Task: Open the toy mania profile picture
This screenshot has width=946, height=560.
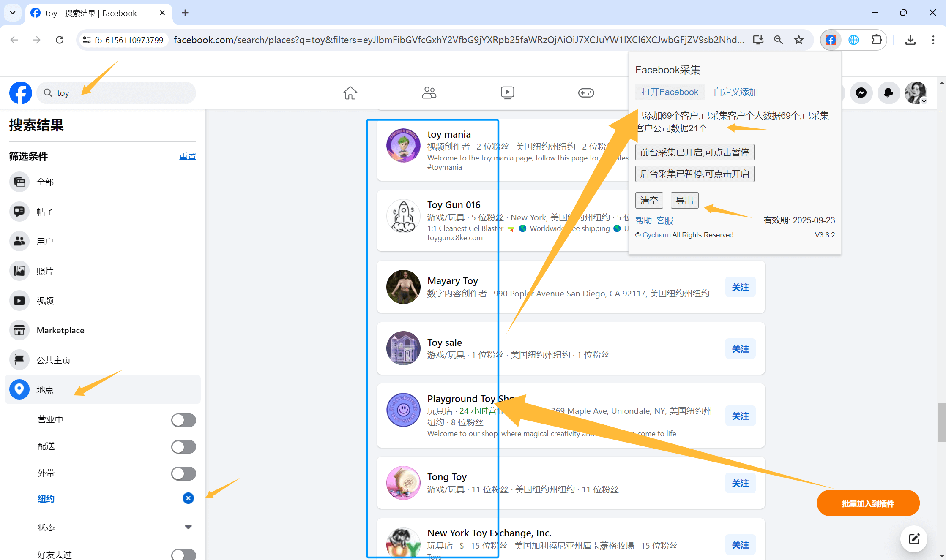Action: 403,146
